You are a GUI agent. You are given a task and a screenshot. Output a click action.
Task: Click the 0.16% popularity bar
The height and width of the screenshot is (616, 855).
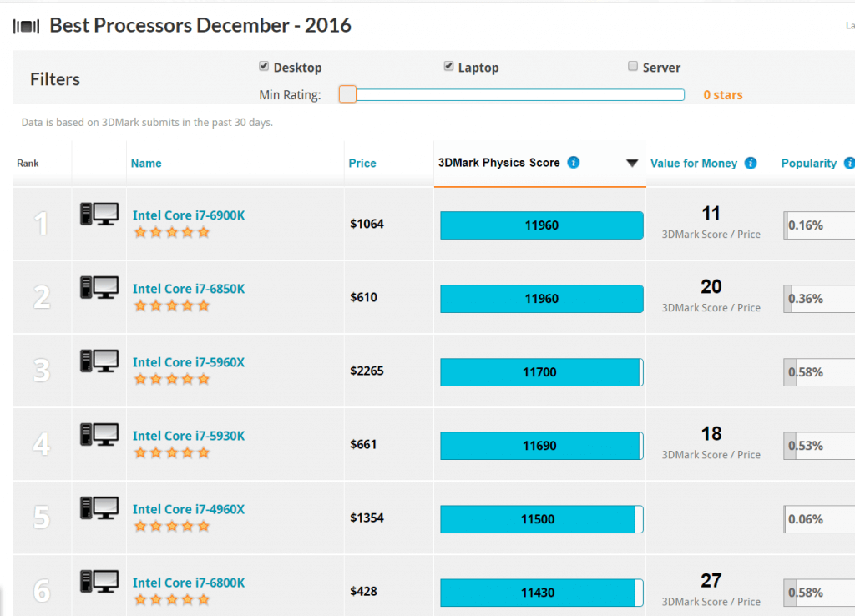tap(819, 225)
